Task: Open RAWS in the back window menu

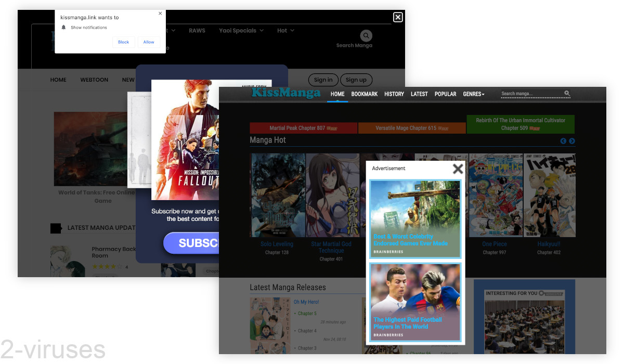Action: click(x=197, y=31)
